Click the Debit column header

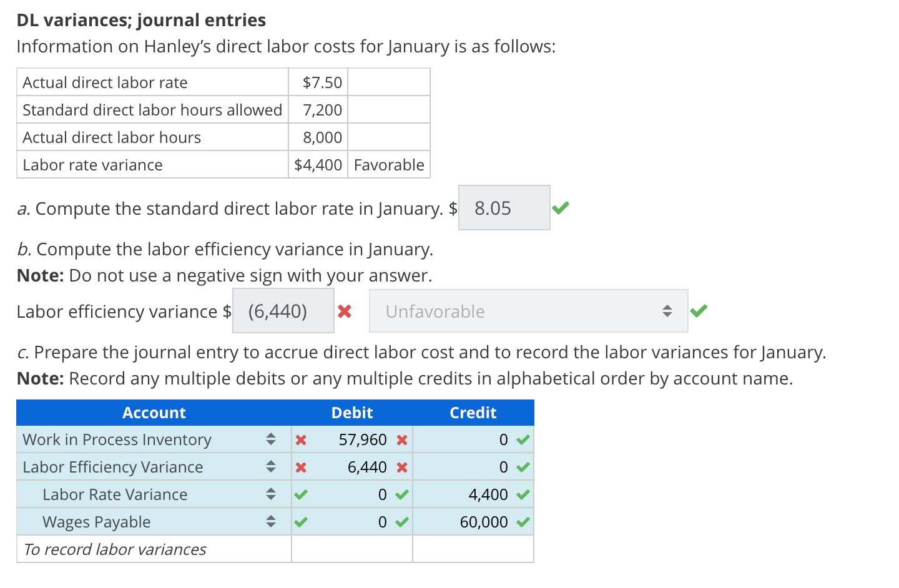[351, 412]
